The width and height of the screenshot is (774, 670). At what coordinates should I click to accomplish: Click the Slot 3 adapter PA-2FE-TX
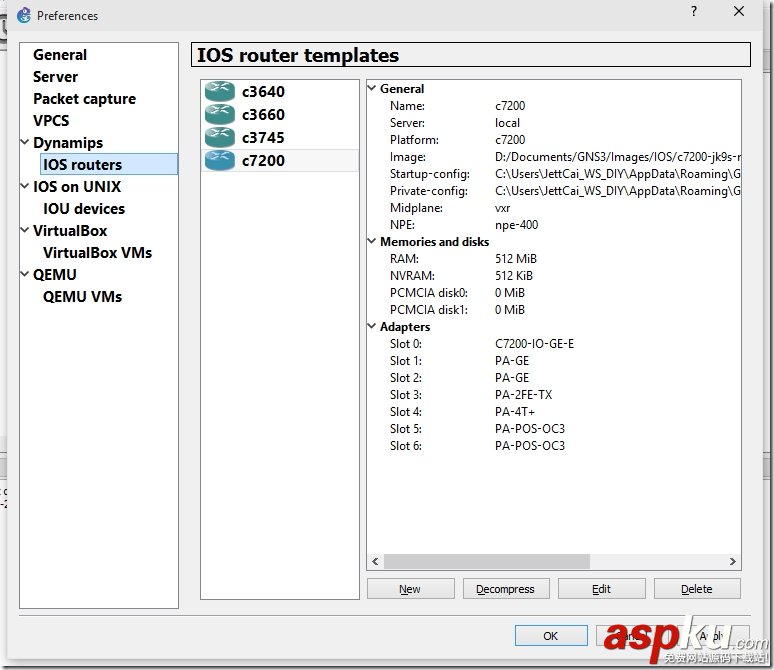(523, 394)
